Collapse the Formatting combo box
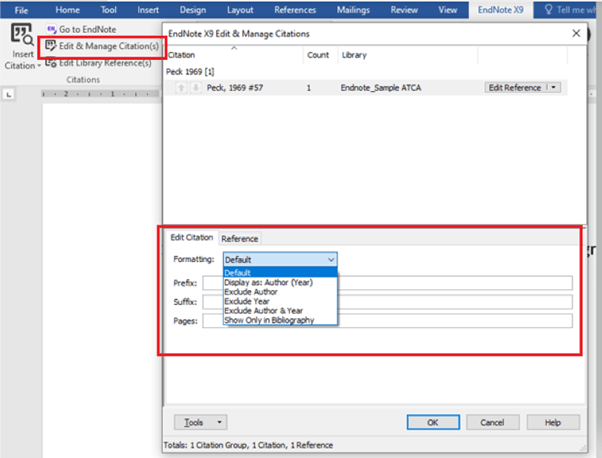Image resolution: width=602 pixels, height=458 pixels. pyautogui.click(x=331, y=259)
